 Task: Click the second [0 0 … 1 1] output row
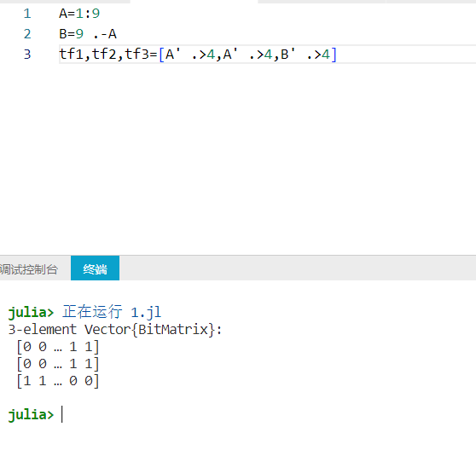point(58,364)
